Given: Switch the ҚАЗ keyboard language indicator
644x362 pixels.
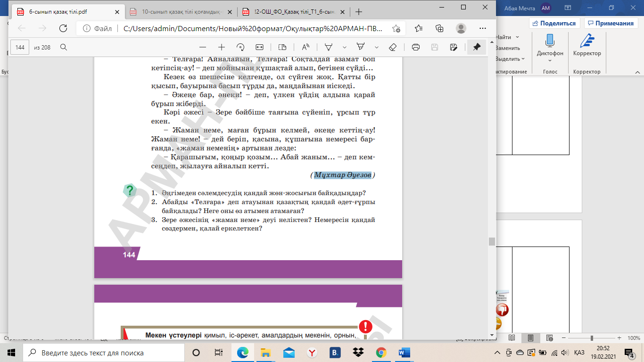Looking at the screenshot, I should click(x=580, y=353).
